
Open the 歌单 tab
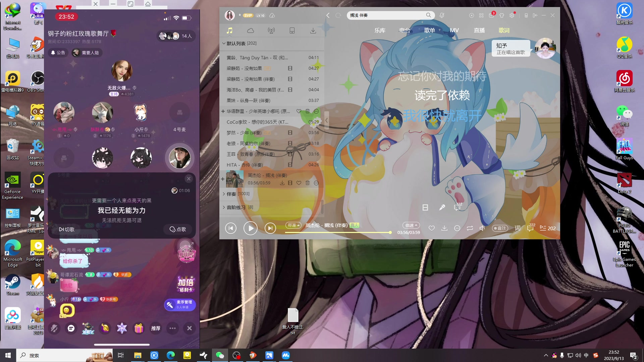pyautogui.click(x=429, y=31)
